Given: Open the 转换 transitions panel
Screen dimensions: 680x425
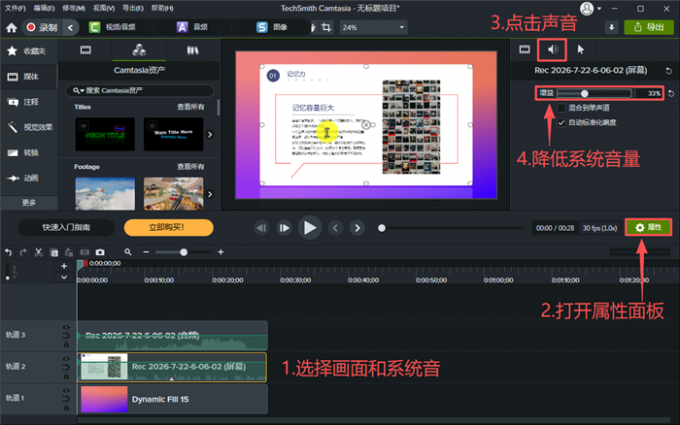Looking at the screenshot, I should coord(29,153).
